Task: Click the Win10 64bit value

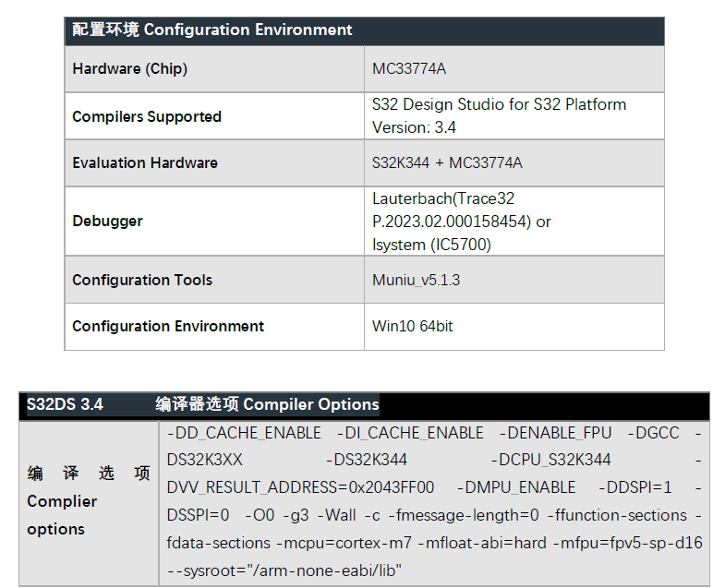Action: click(413, 327)
